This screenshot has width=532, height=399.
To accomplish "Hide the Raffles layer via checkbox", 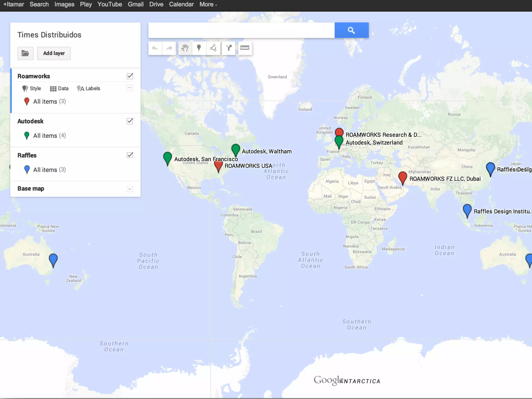I will click(x=130, y=155).
